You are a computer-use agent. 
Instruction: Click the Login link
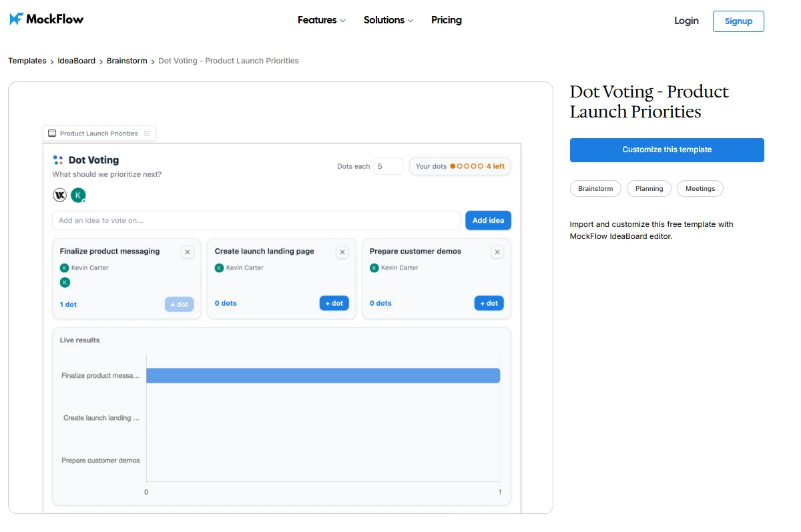click(686, 21)
